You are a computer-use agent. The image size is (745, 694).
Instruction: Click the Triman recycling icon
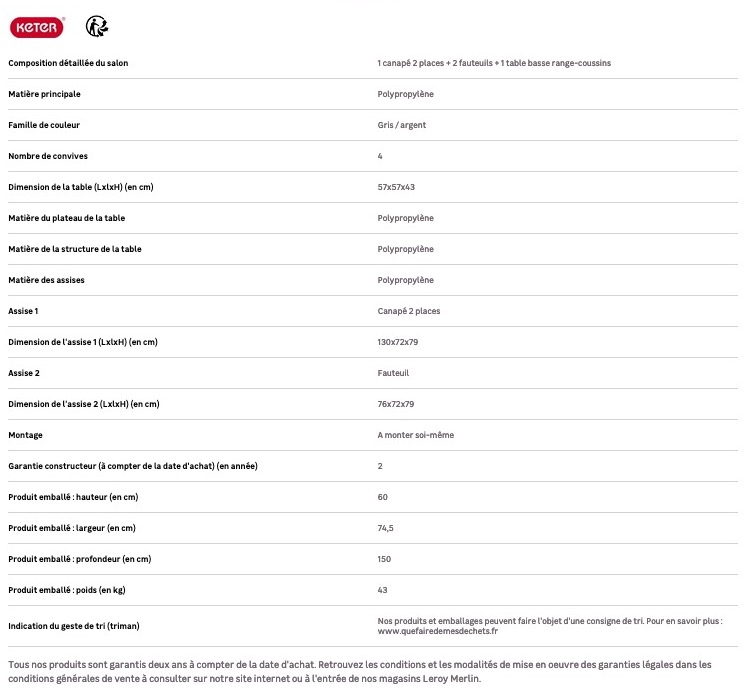pyautogui.click(x=97, y=26)
